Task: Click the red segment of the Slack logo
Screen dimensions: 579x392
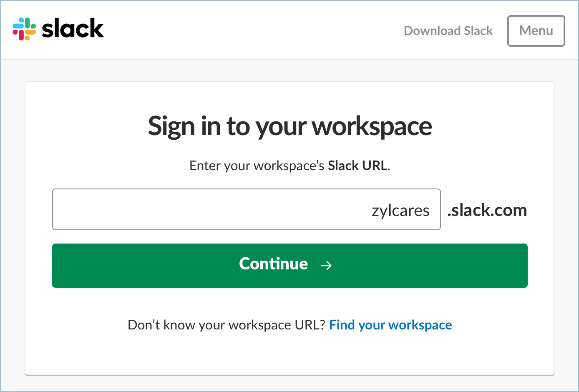Action: (x=20, y=35)
